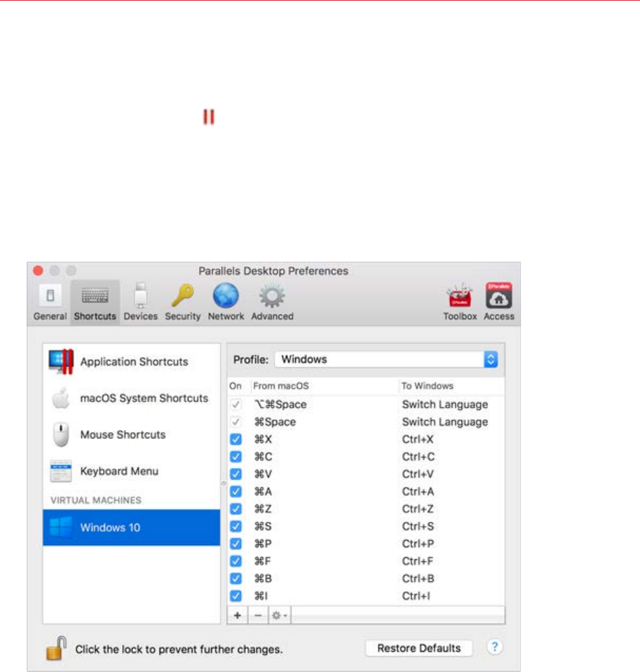The image size is (640, 672).
Task: Launch Parallels Access
Action: click(499, 302)
